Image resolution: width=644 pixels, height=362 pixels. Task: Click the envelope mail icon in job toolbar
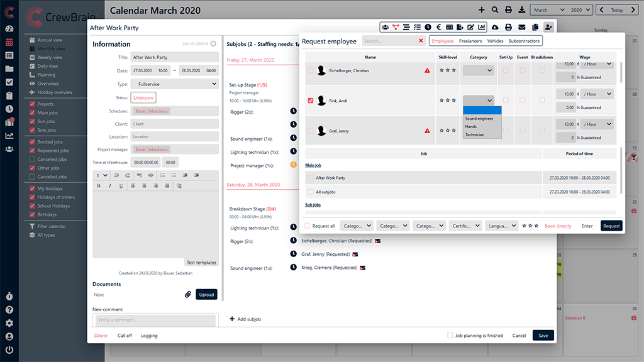(x=521, y=27)
